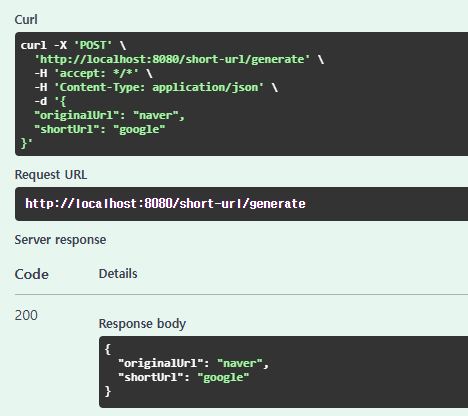Click the shortUrl google line in the response
468x416 pixels.
click(x=184, y=377)
